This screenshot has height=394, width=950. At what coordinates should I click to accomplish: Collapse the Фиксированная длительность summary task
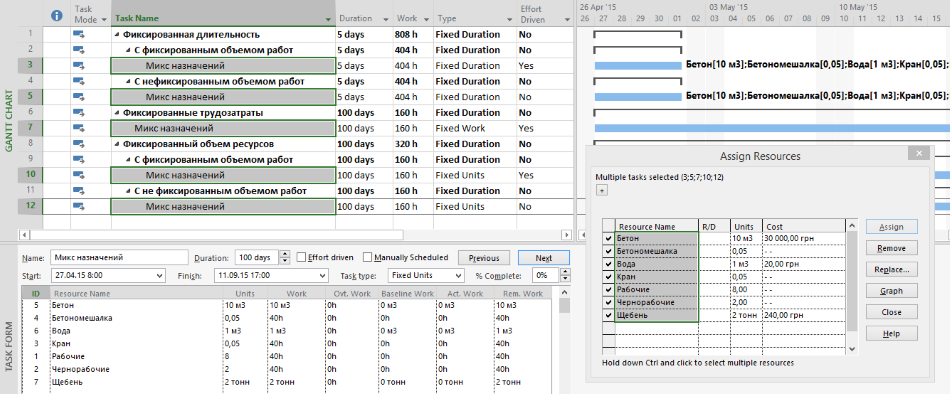118,35
